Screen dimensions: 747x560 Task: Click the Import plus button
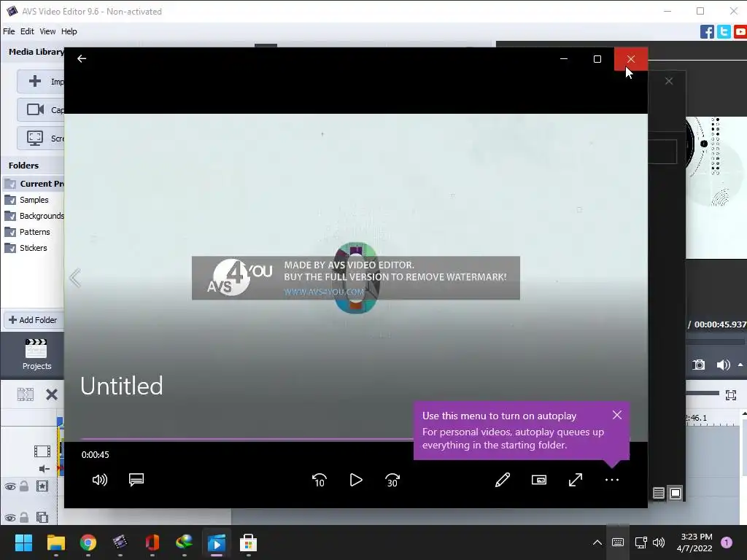click(41, 82)
